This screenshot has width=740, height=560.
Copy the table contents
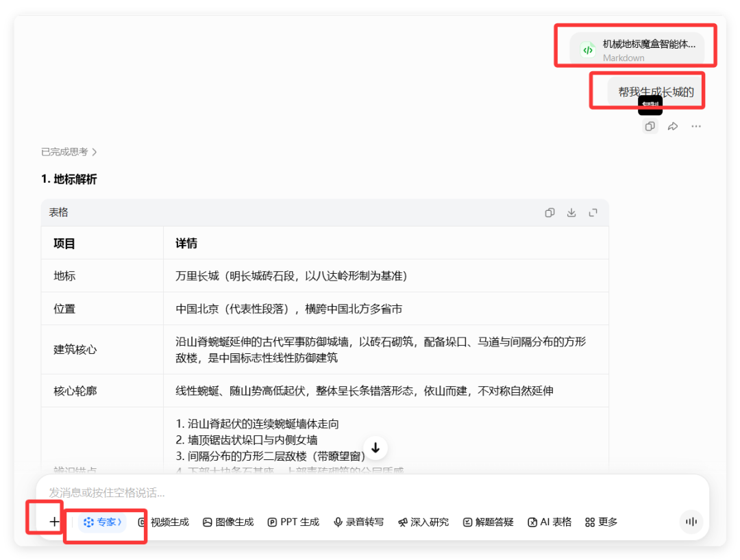pyautogui.click(x=550, y=213)
